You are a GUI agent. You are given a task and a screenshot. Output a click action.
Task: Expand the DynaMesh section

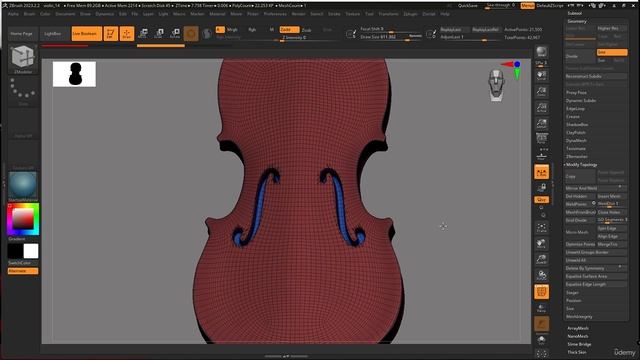click(x=576, y=140)
